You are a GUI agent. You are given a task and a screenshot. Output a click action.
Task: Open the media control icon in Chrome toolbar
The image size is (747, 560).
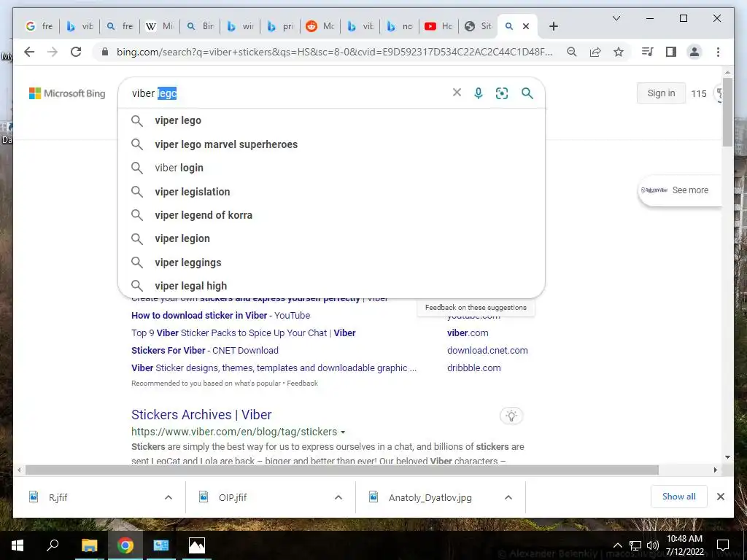(648, 52)
